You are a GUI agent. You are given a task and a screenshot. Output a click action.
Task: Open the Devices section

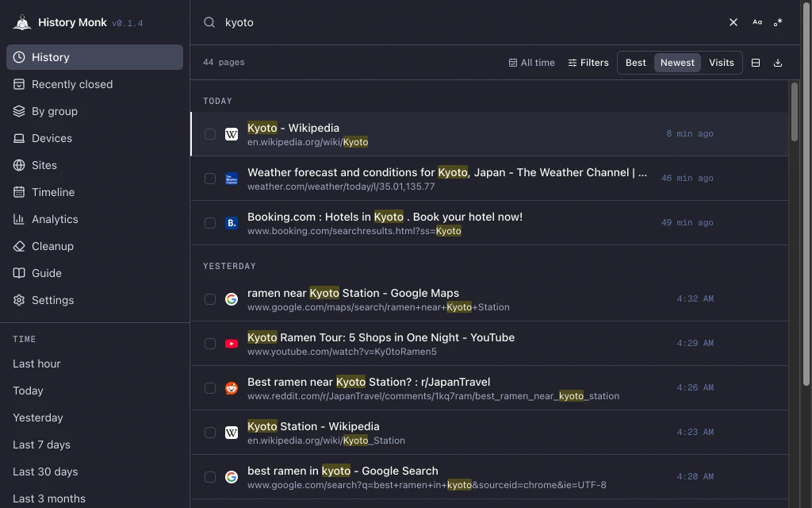tap(95, 138)
